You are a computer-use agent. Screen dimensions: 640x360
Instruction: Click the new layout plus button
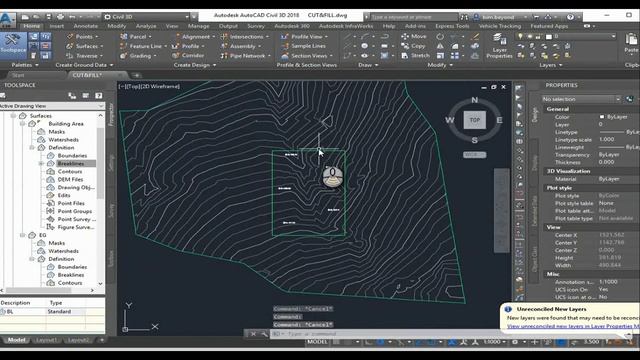point(102,340)
